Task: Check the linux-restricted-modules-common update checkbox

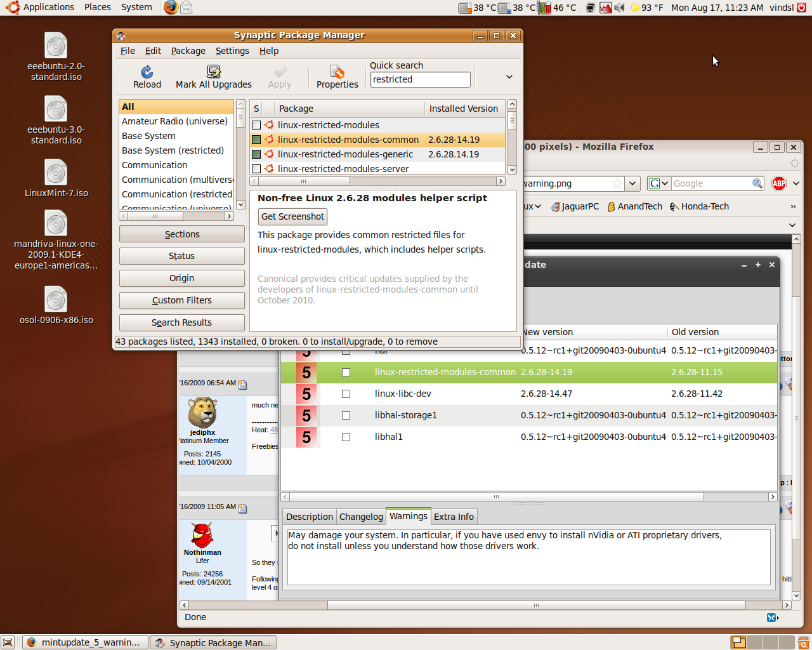Action: coord(346,372)
